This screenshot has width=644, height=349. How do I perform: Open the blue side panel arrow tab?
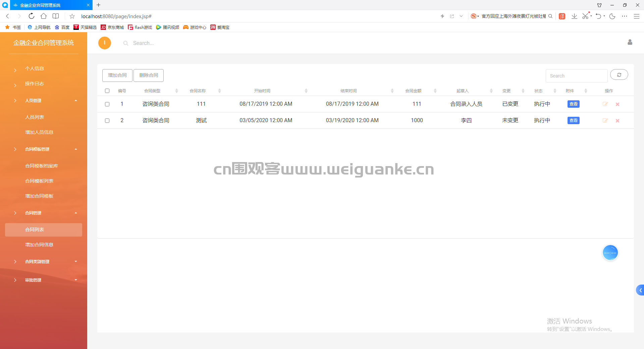click(640, 290)
